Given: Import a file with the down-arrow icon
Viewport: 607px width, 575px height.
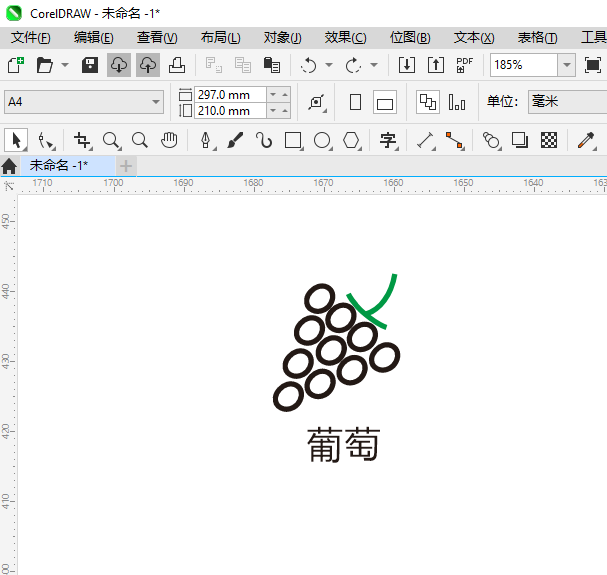Looking at the screenshot, I should point(407,65).
